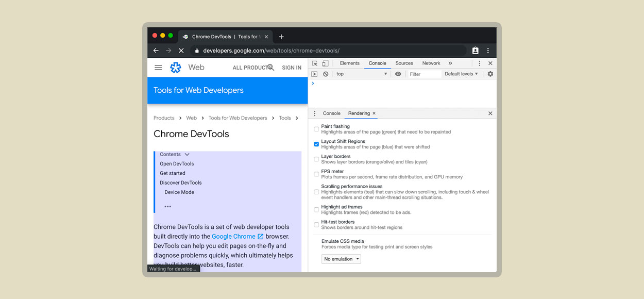This screenshot has width=644, height=299.
Task: Enable Hit-test borders checkbox
Action: (x=316, y=225)
